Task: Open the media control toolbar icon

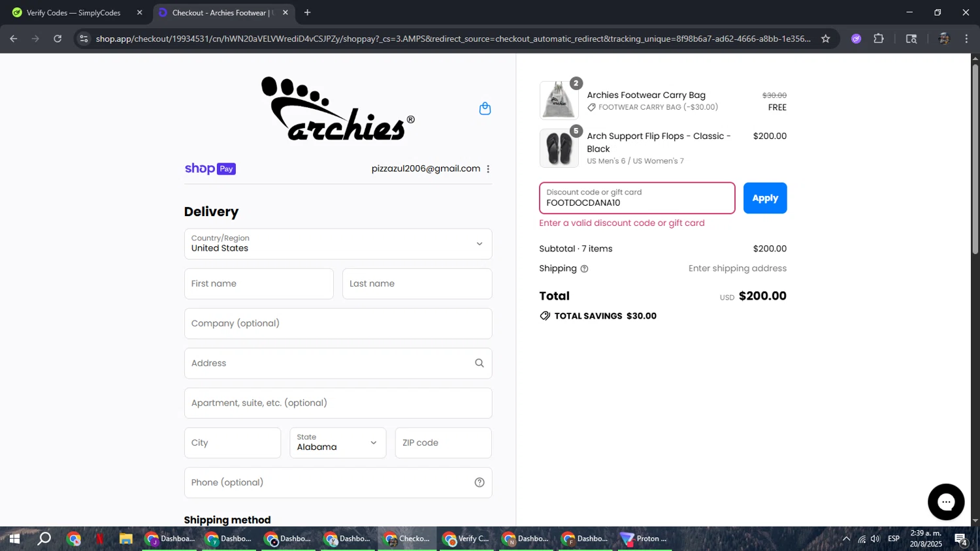Action: 911,39
